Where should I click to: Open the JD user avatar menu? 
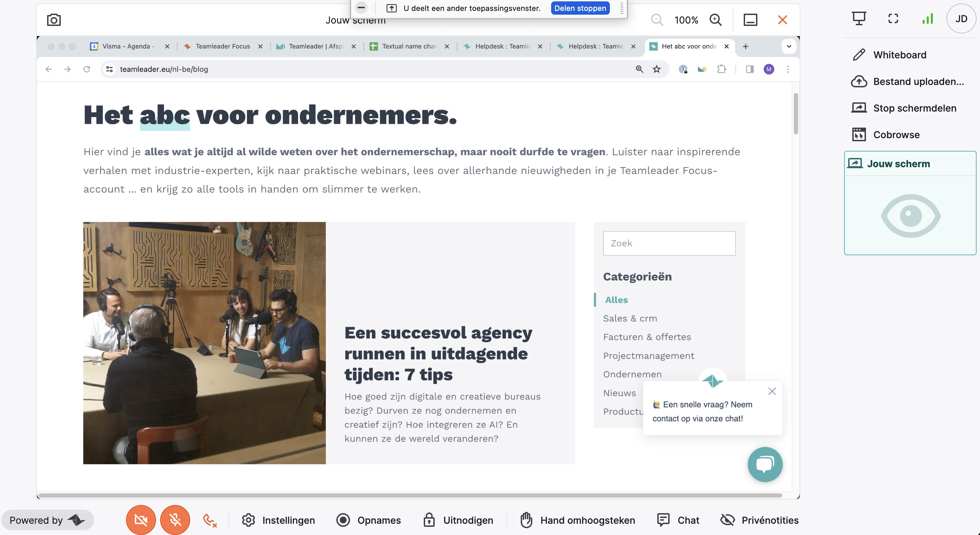point(961,19)
